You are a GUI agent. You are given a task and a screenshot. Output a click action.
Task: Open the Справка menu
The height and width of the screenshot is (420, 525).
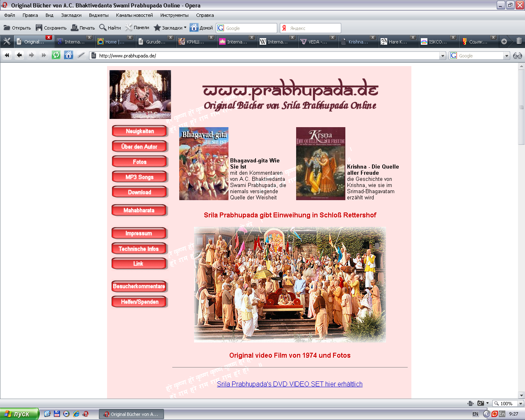(x=205, y=15)
